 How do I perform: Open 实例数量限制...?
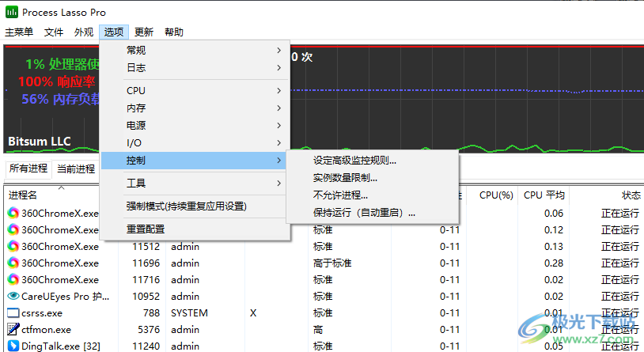coord(372,178)
